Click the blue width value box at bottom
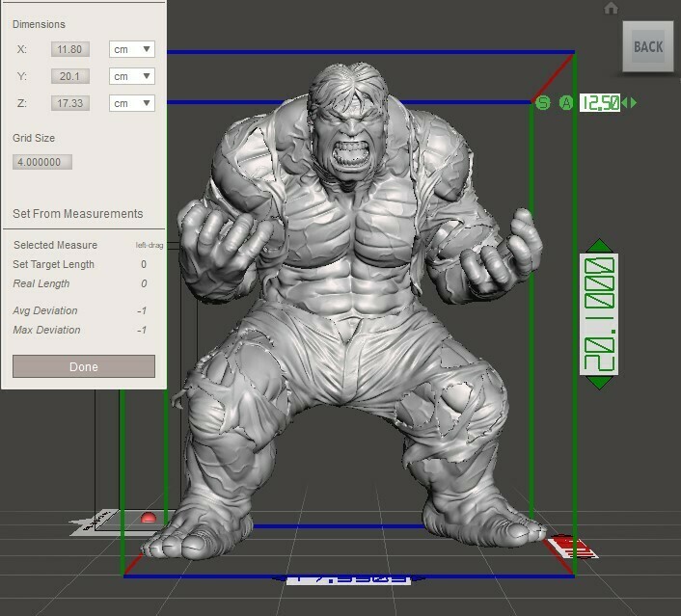Screen dimensions: 681x616 (349, 579)
